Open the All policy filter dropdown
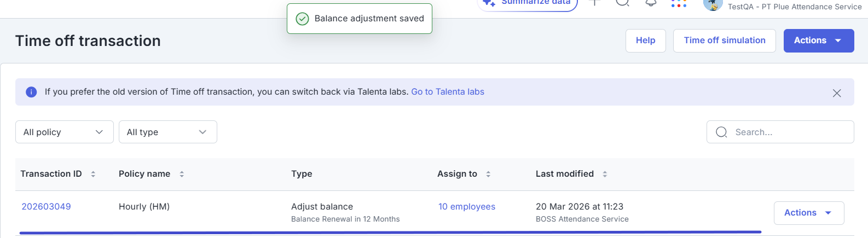 tap(64, 132)
